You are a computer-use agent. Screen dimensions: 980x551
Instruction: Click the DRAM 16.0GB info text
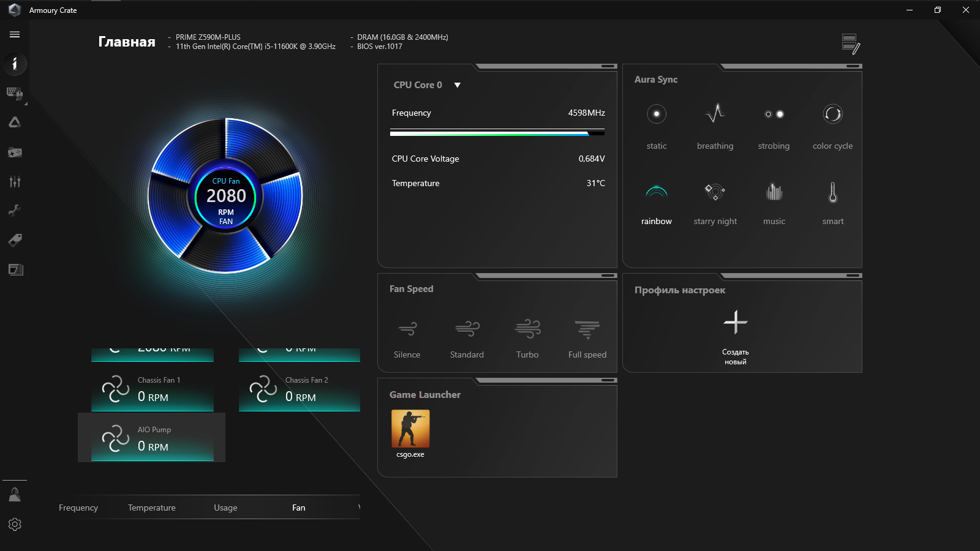pos(402,37)
